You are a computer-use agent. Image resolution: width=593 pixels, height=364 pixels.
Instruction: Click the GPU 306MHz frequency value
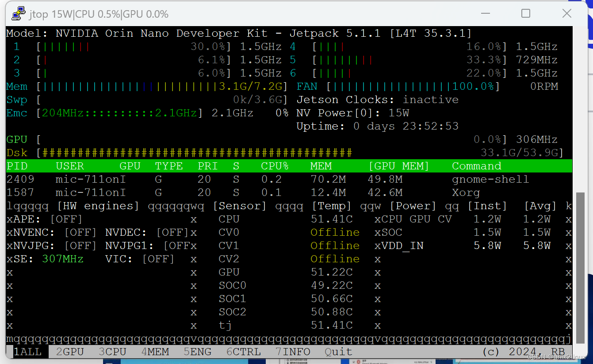pyautogui.click(x=537, y=139)
